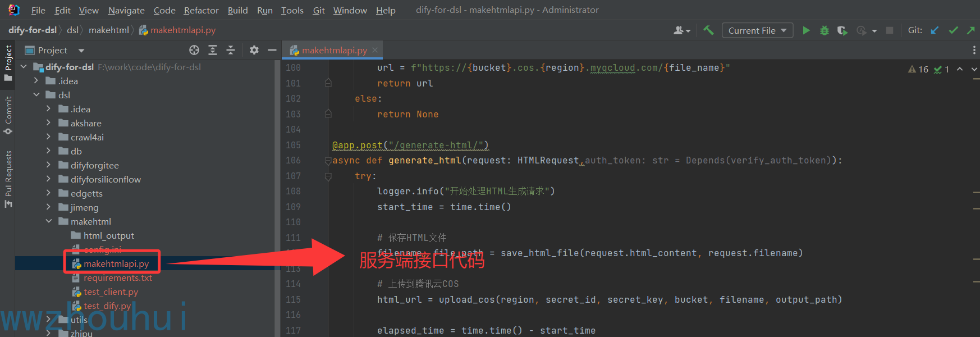This screenshot has height=337, width=980.
Task: Click the 16 warnings inspection indicator
Action: [918, 69]
